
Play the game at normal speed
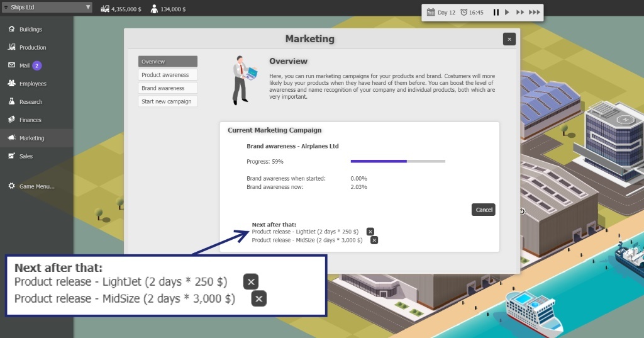click(x=507, y=12)
